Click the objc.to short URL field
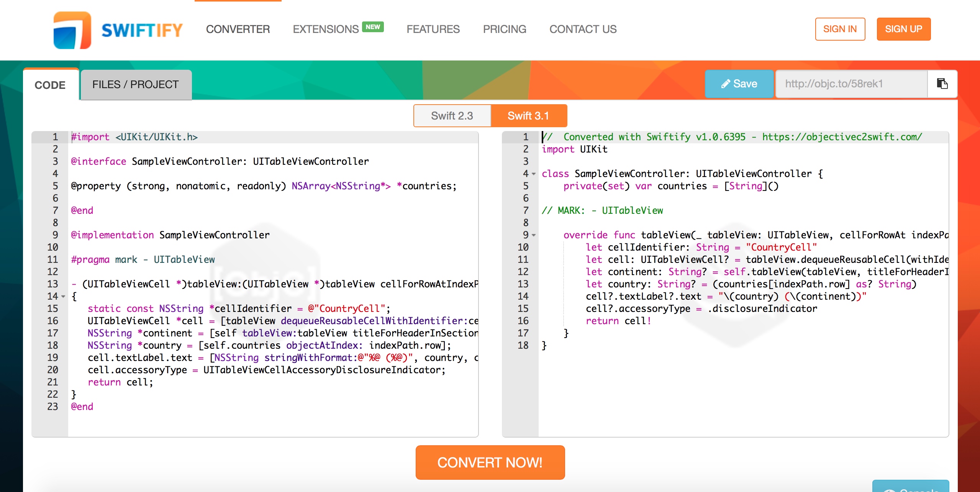This screenshot has width=980, height=492. 851,84
